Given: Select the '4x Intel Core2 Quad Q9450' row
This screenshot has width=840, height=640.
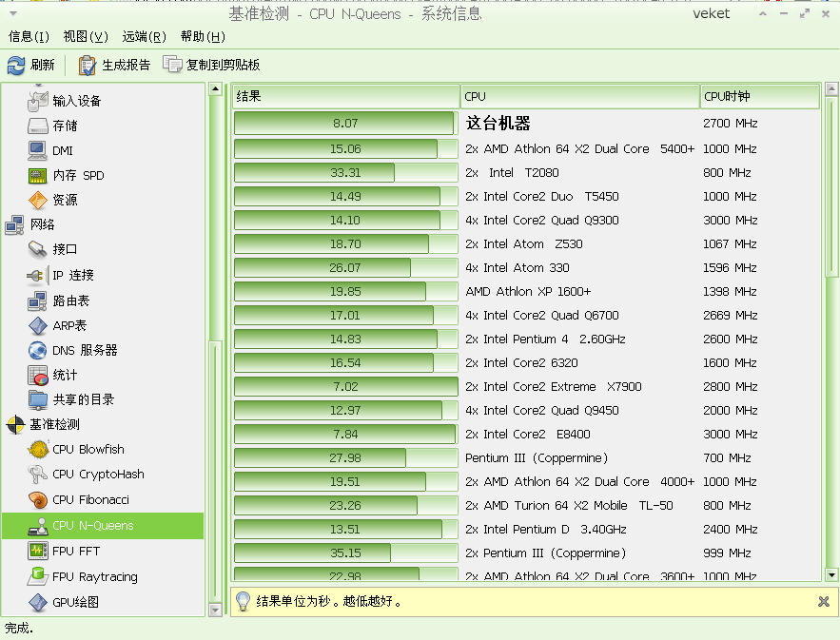Looking at the screenshot, I should tap(527, 411).
